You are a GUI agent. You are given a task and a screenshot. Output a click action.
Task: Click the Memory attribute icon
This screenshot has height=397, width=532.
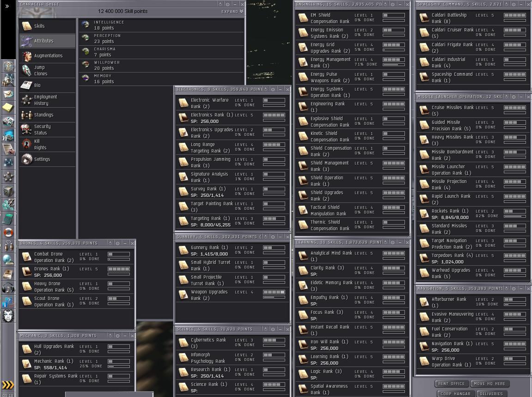(x=86, y=79)
